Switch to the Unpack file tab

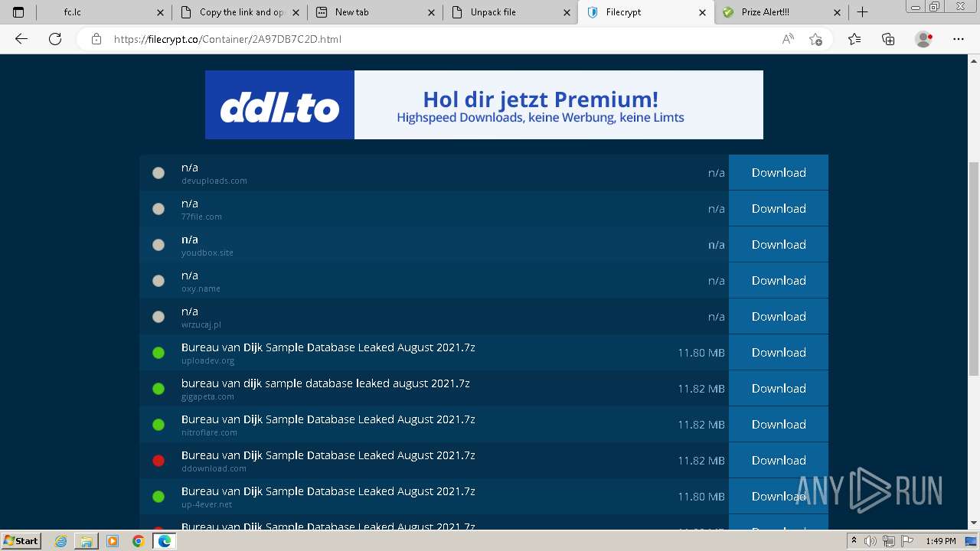pyautogui.click(x=510, y=12)
